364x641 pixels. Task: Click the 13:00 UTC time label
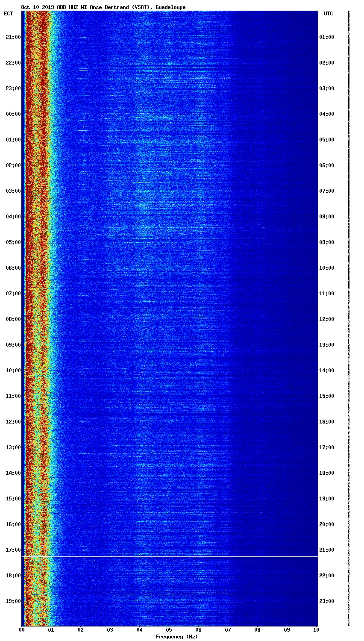pos(327,345)
